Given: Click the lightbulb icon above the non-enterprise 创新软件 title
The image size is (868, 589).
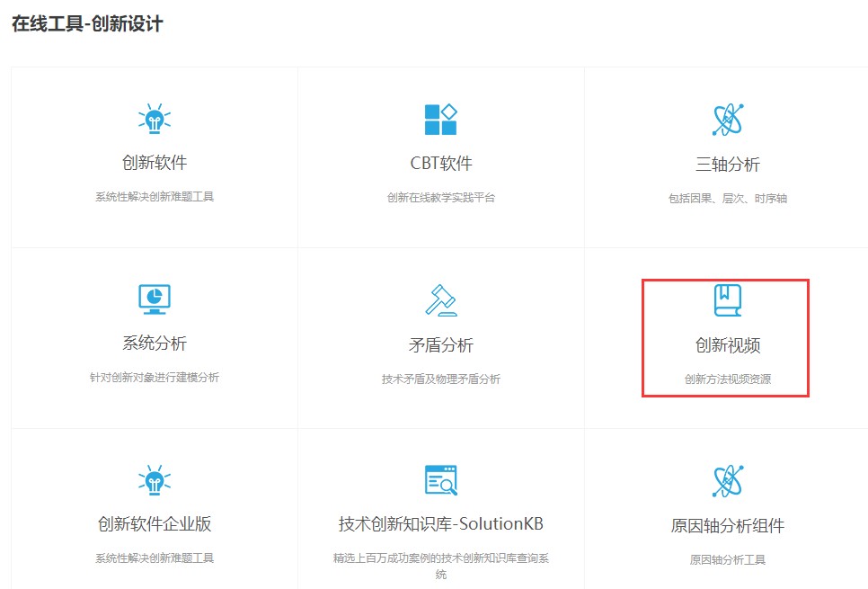Looking at the screenshot, I should (x=155, y=119).
